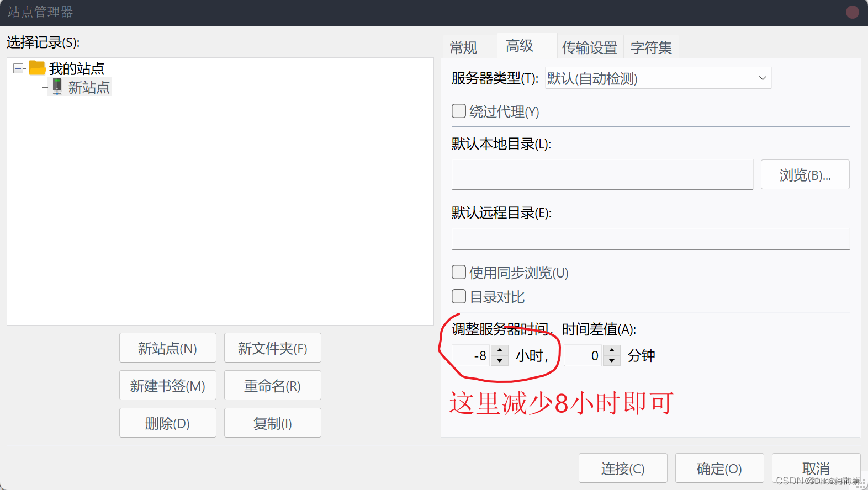Enable the 使用同步浏览 checkbox
This screenshot has width=868, height=490.
[459, 273]
